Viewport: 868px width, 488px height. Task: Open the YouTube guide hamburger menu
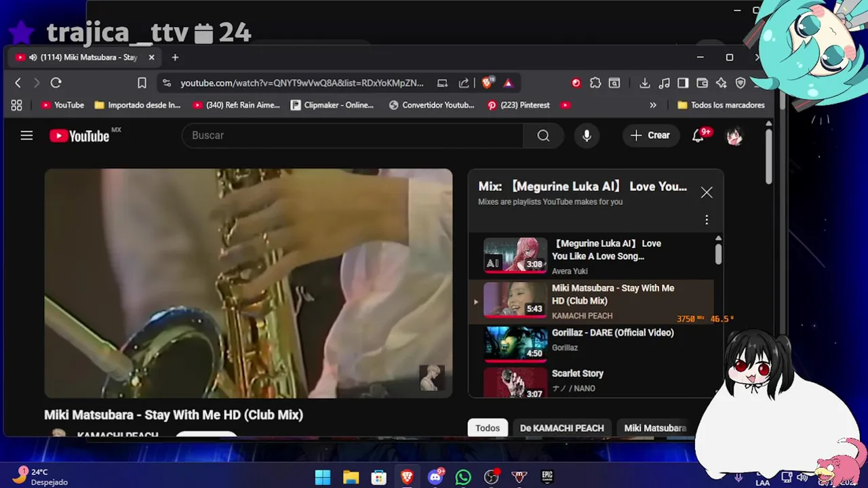point(26,136)
